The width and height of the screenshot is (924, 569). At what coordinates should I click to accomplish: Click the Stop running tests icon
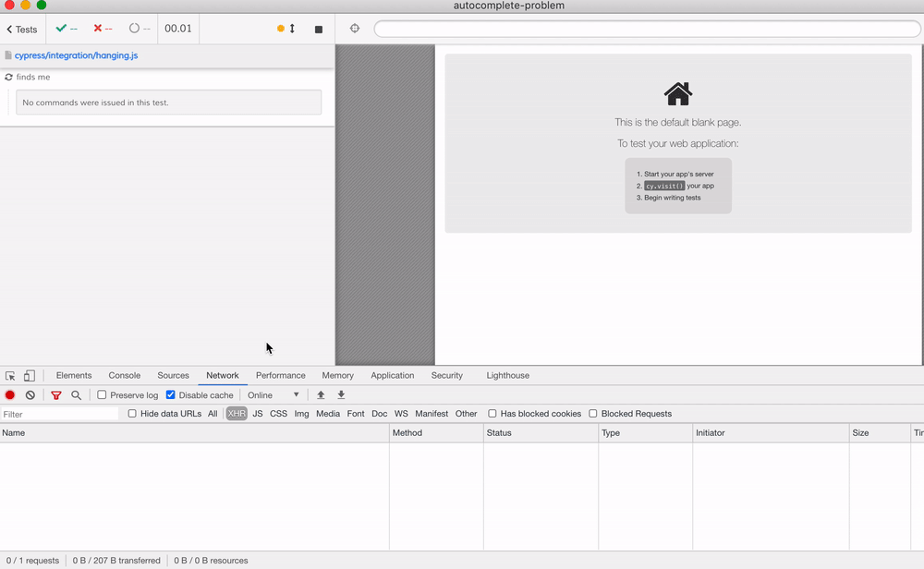coord(318,29)
